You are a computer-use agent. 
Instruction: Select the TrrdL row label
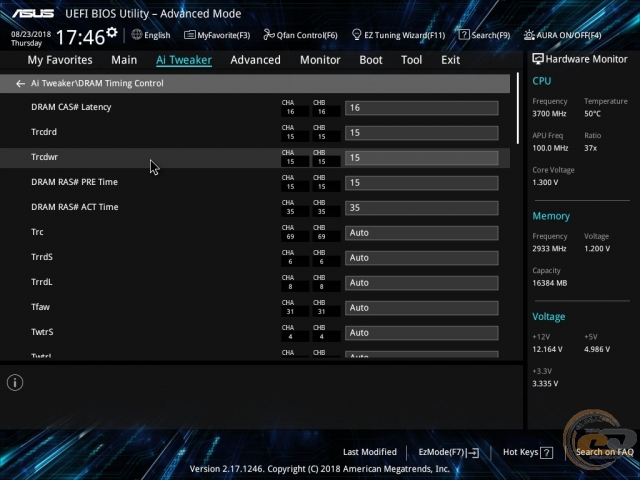pyautogui.click(x=42, y=282)
